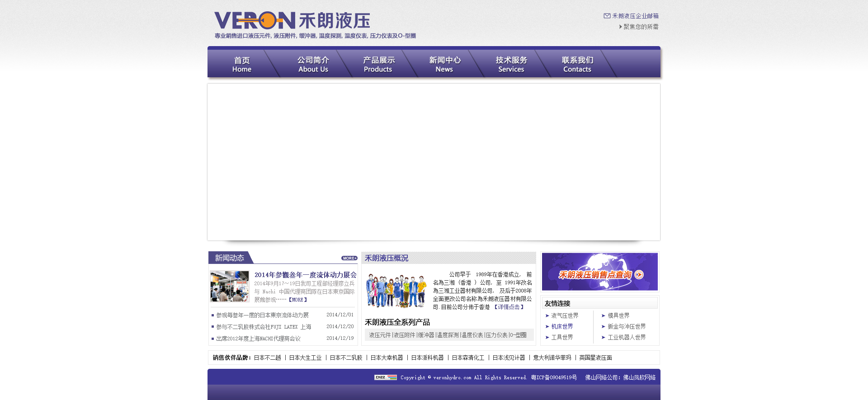Select 技术服务 Services in the navigation
The height and width of the screenshot is (400, 868).
coord(511,64)
